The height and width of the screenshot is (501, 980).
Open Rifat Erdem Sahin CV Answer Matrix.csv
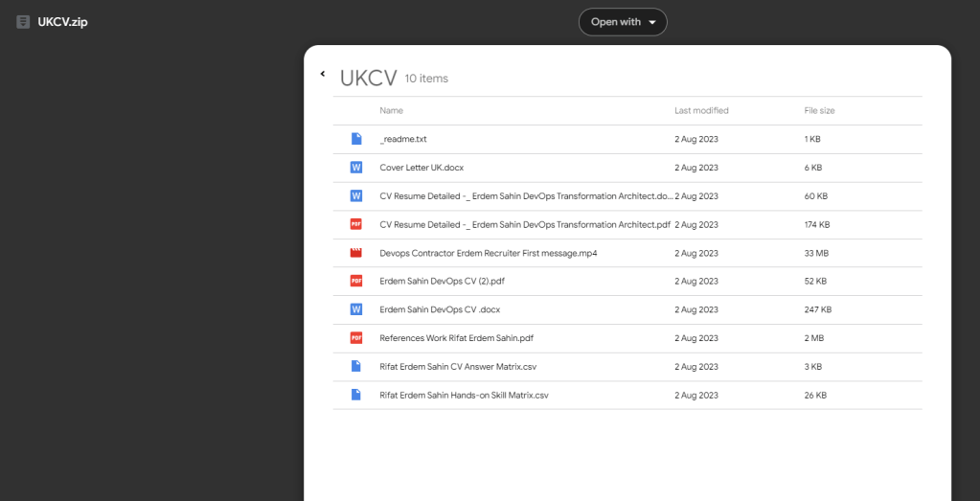tap(458, 367)
